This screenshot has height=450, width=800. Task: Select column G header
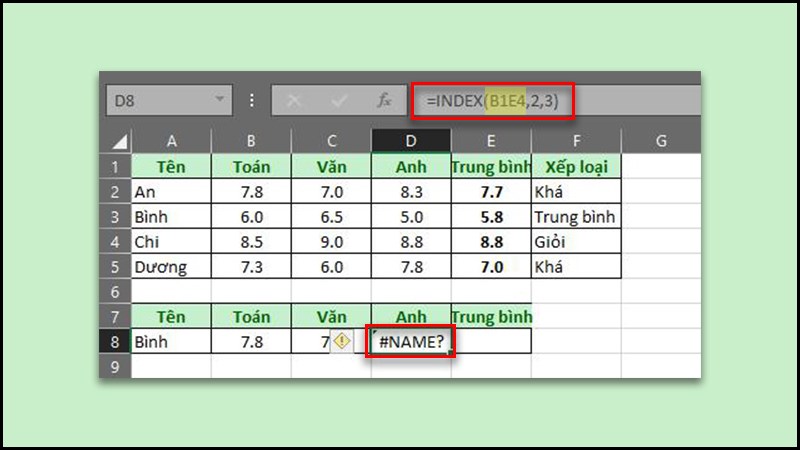click(661, 141)
